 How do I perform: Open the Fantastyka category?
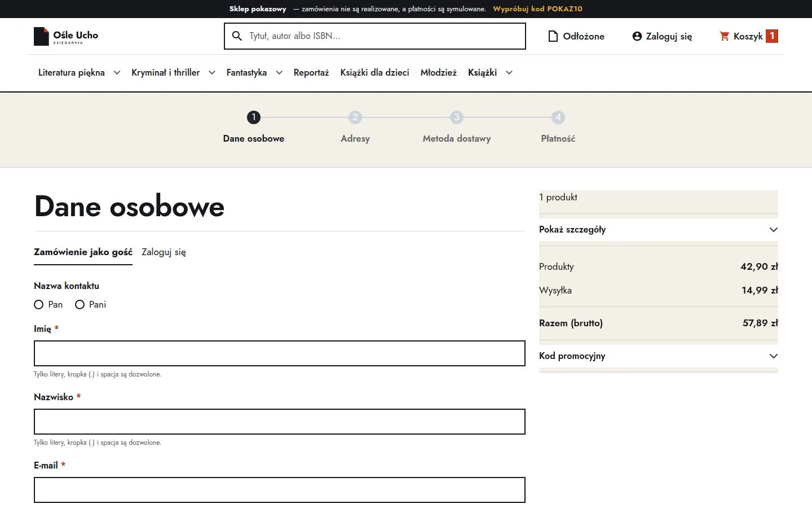pyautogui.click(x=246, y=73)
